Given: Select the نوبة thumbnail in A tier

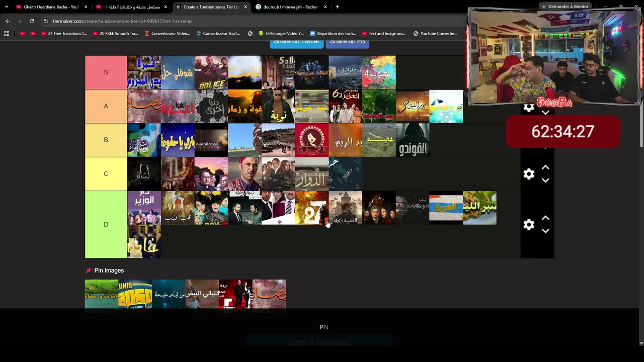Looking at the screenshot, I should (x=278, y=106).
